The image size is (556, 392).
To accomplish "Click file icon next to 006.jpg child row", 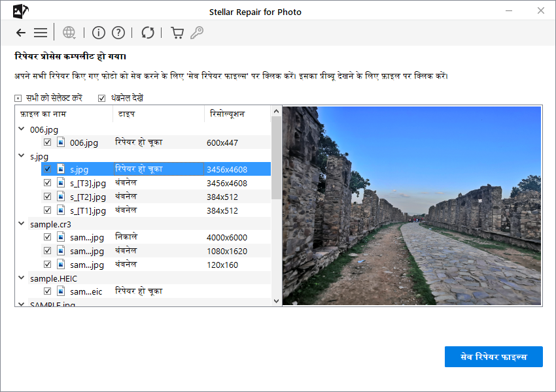I will pos(61,142).
